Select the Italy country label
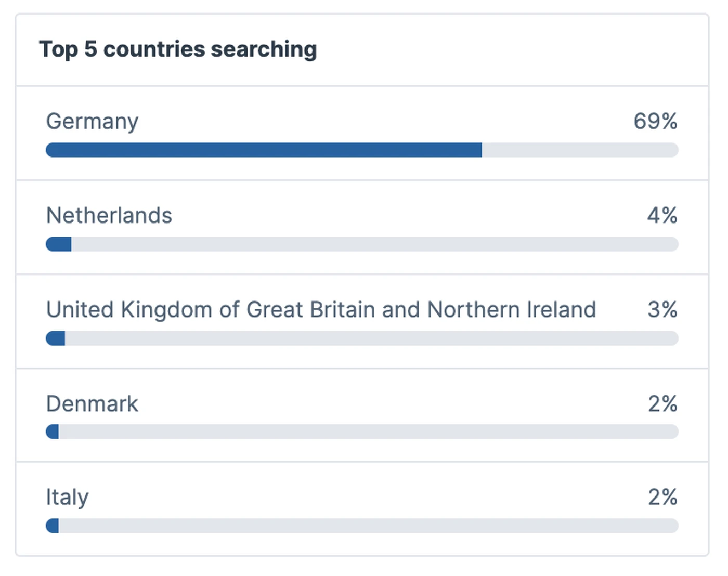 coord(67,498)
